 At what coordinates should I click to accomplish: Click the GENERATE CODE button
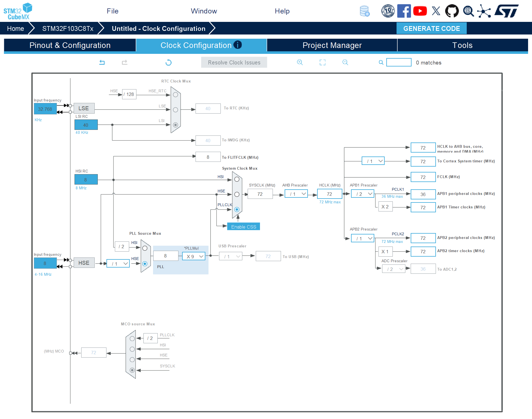click(x=431, y=28)
